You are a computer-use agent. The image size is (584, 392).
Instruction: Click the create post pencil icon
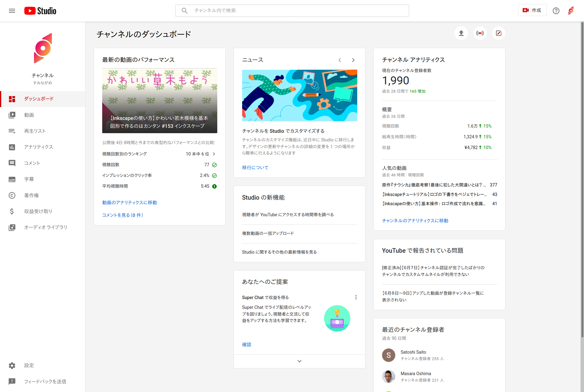tap(499, 33)
